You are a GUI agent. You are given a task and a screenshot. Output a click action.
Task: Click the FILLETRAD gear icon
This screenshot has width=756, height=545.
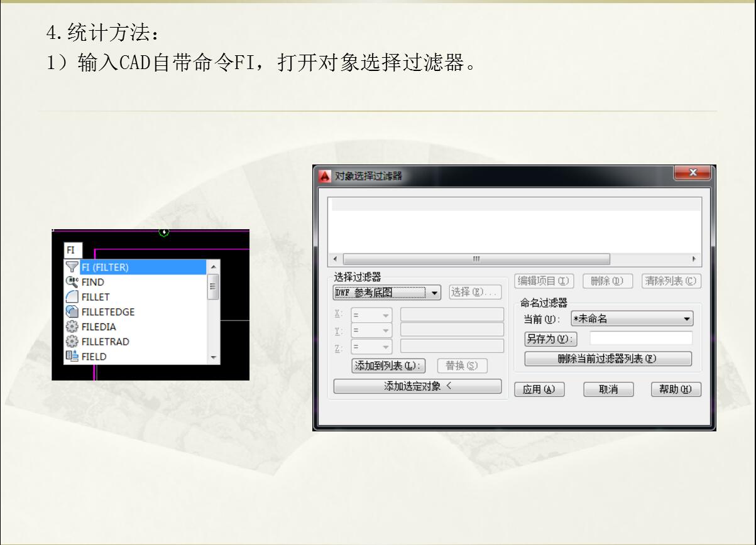(x=72, y=342)
